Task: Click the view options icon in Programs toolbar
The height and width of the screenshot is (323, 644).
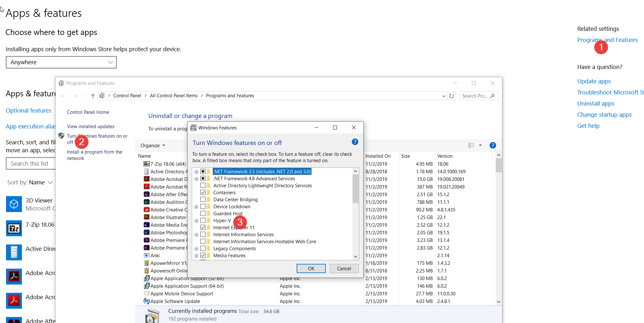Action: coord(471,145)
